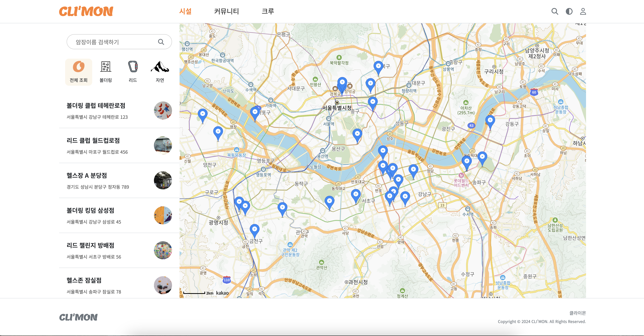The height and width of the screenshot is (336, 644).
Task: Open 헬스장 A 분당점 listing
Action: pyautogui.click(x=119, y=180)
